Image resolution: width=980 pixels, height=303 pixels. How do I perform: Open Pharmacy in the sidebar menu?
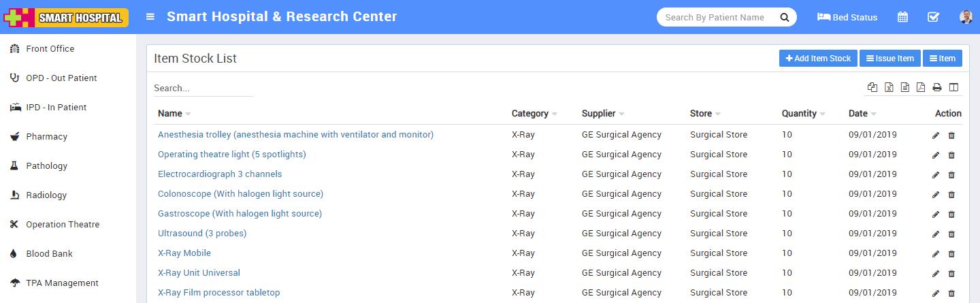46,137
